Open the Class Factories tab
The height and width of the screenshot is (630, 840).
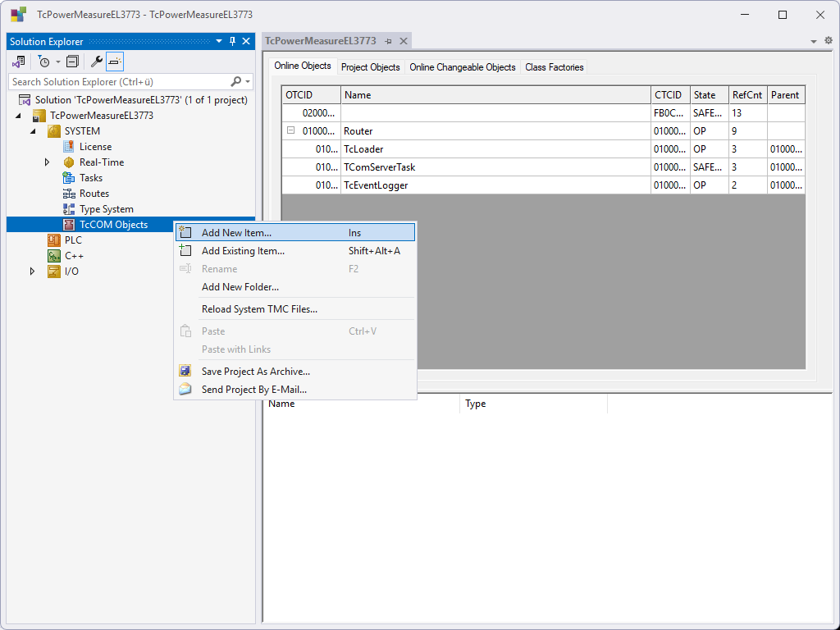pos(554,67)
